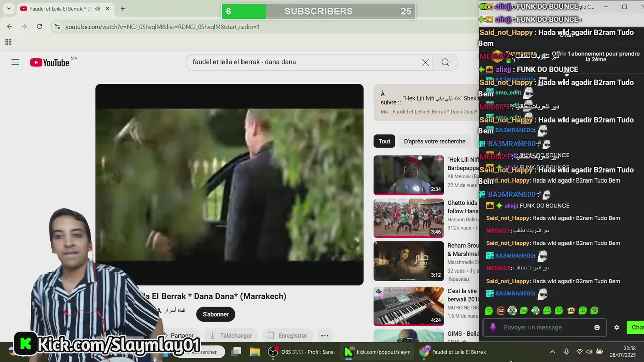
Task: Switch to the Faudel et Leila browser tab
Action: click(65, 9)
